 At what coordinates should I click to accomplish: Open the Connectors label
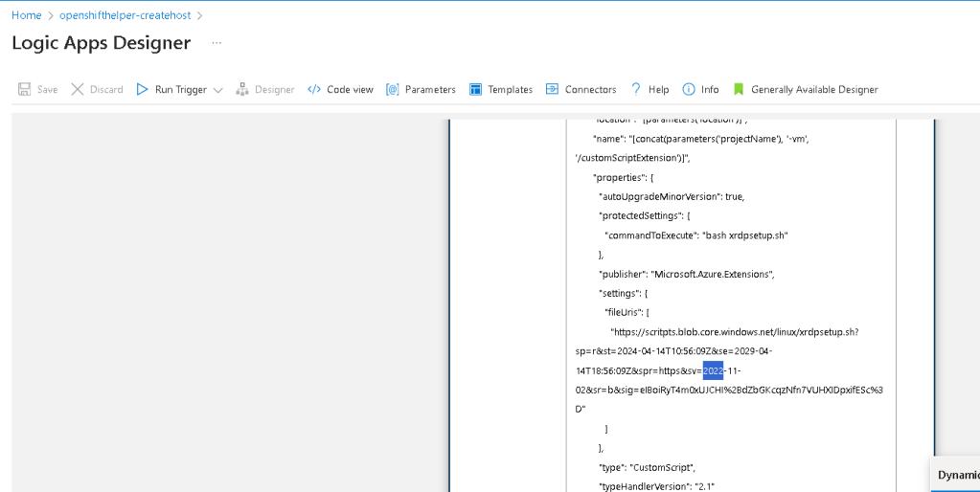(591, 89)
